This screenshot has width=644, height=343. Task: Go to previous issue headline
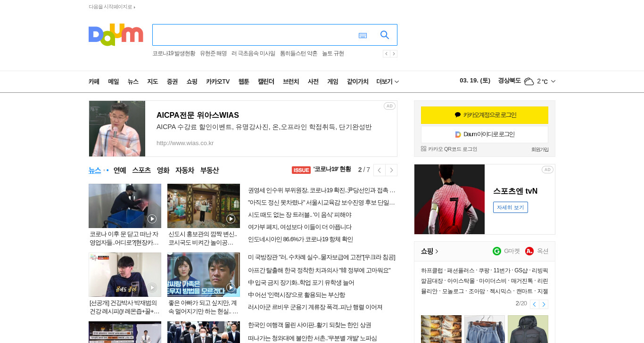380,170
